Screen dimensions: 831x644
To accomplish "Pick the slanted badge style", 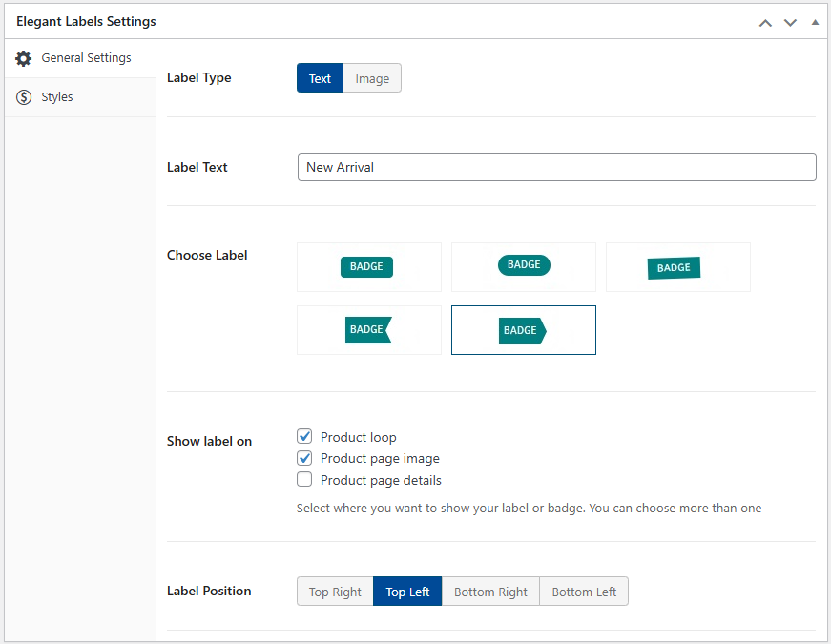I will (x=677, y=267).
